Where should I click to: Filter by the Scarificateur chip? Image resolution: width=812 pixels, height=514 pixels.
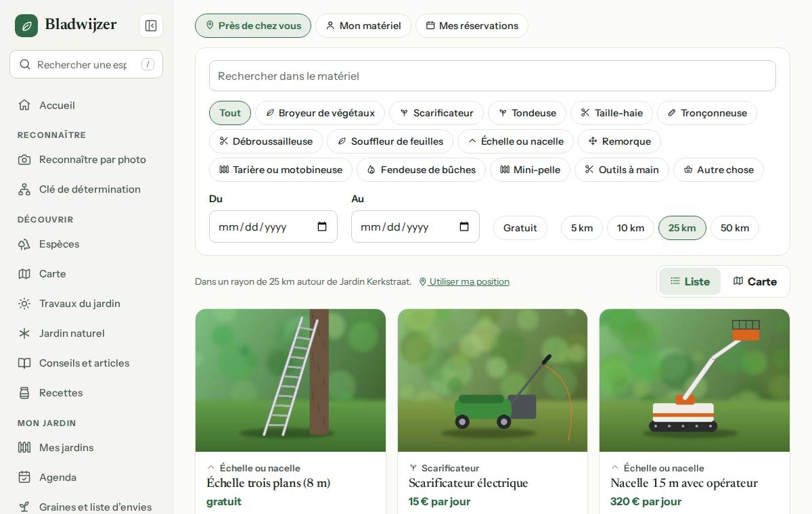[436, 113]
